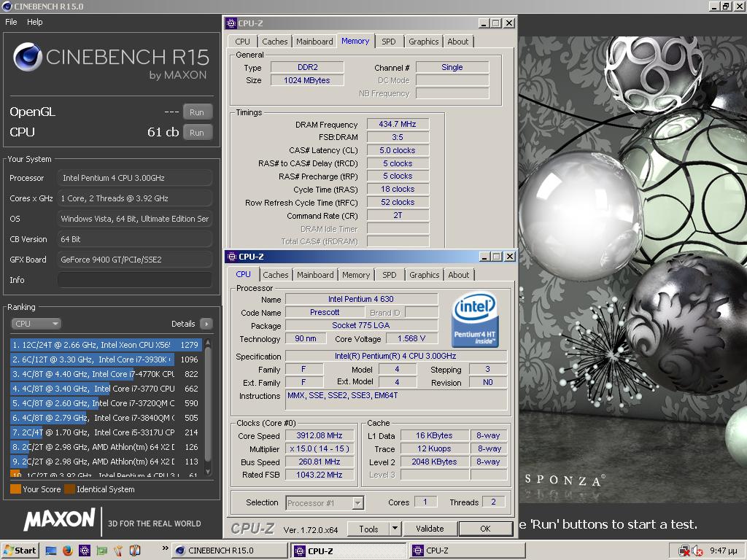
Task: Switch to CINEBENCH R15.0 taskbar button
Action: pos(229,551)
